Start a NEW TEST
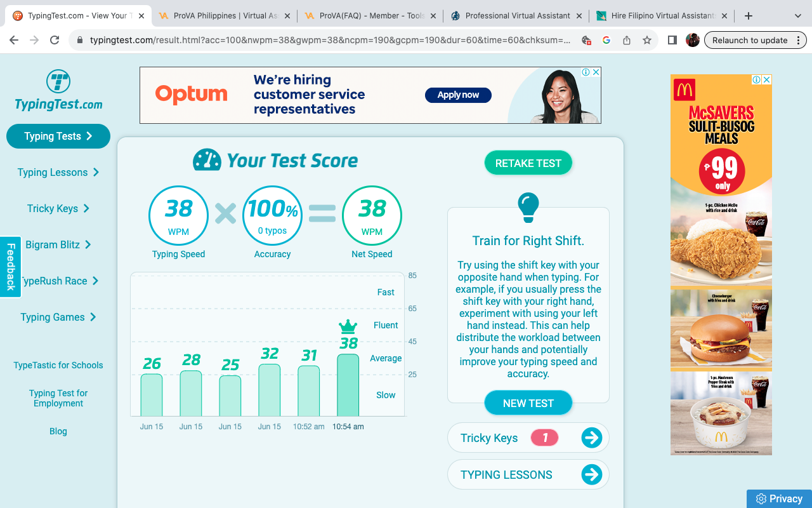This screenshot has height=508, width=812. click(x=528, y=403)
